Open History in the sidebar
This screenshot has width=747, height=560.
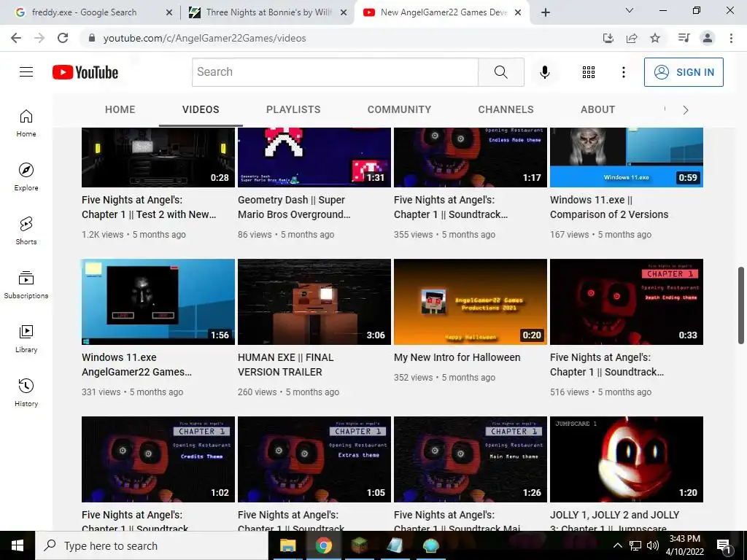(x=26, y=392)
